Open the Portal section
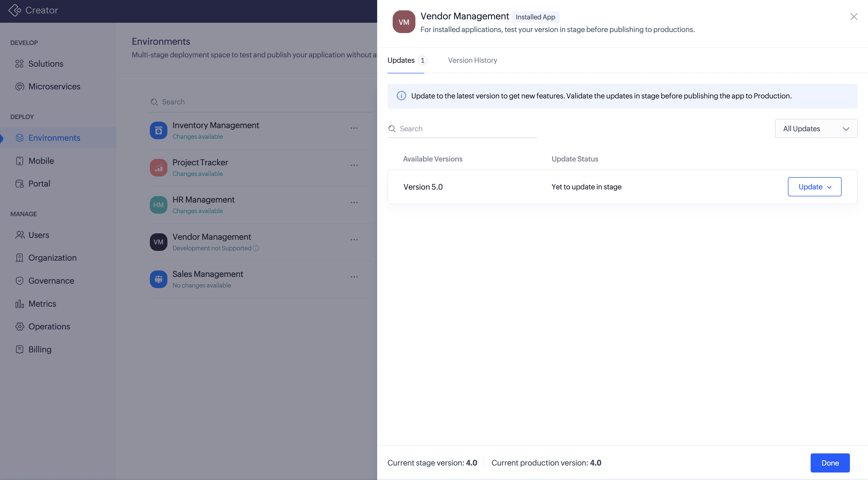 pos(39,184)
